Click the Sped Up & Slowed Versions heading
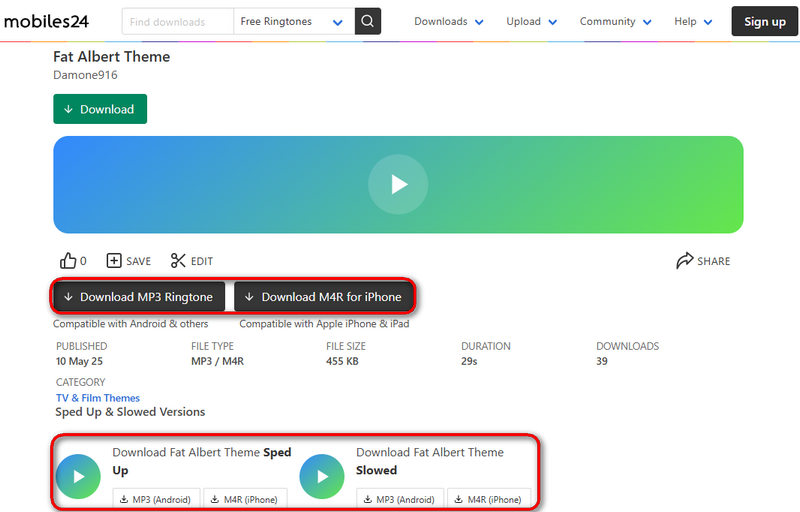 point(130,412)
